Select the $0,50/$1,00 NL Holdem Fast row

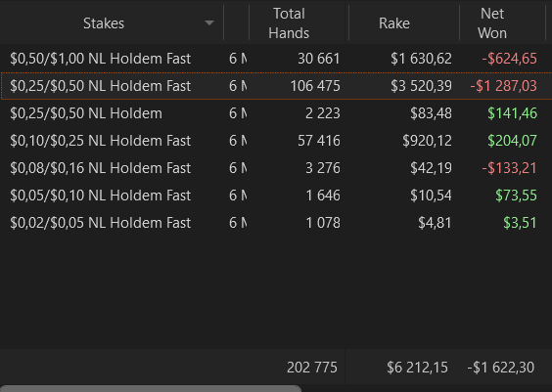[x=276, y=59]
